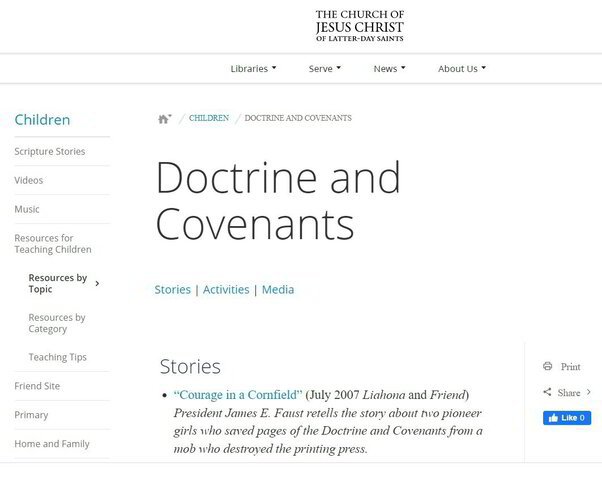Jump to Activities anchor link

[226, 290]
